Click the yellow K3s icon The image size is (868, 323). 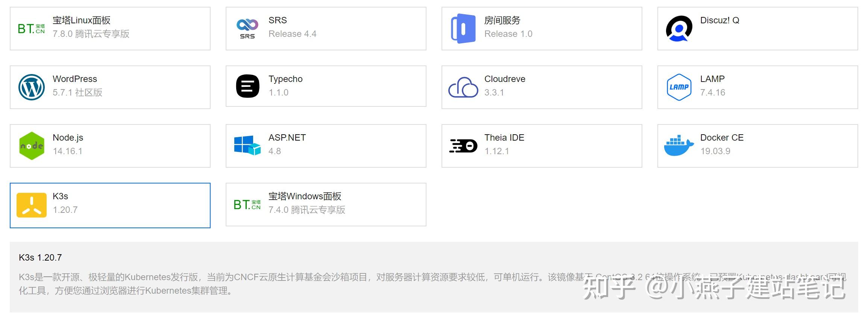tap(32, 205)
